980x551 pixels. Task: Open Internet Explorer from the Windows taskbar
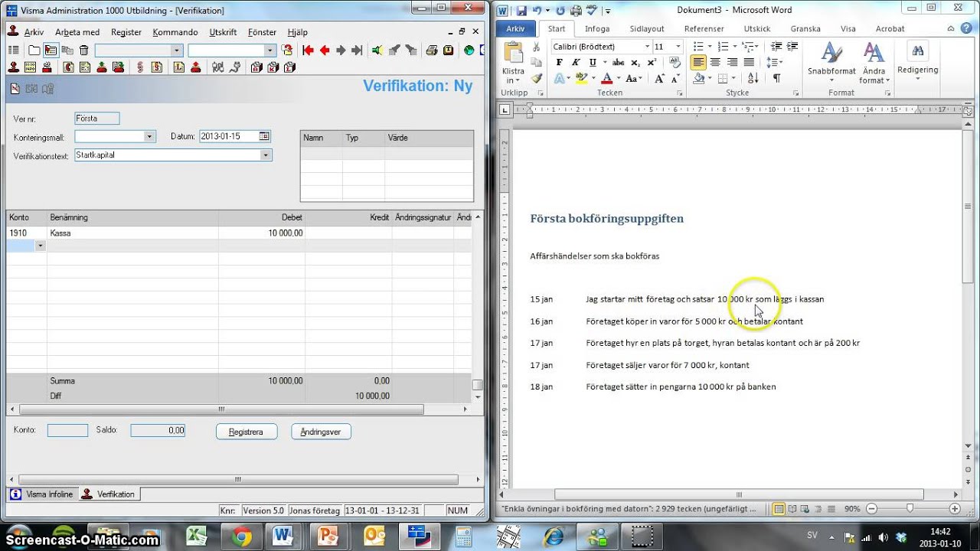[x=553, y=536]
